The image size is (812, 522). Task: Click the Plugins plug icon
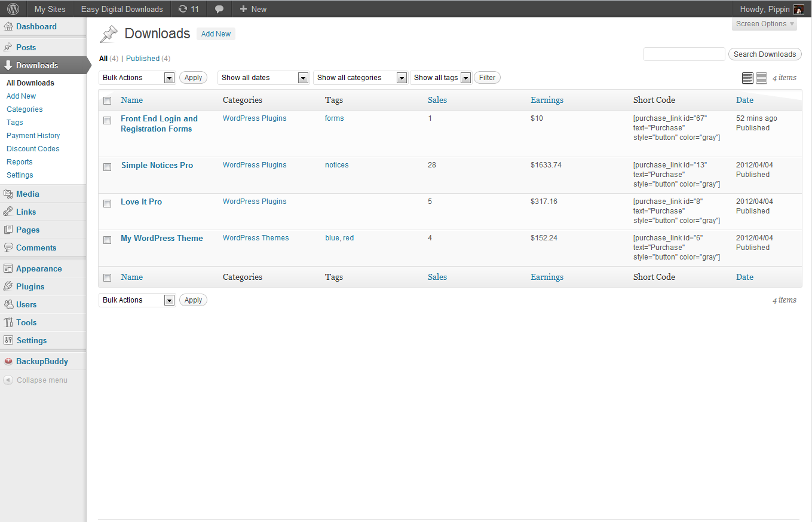(x=8, y=286)
